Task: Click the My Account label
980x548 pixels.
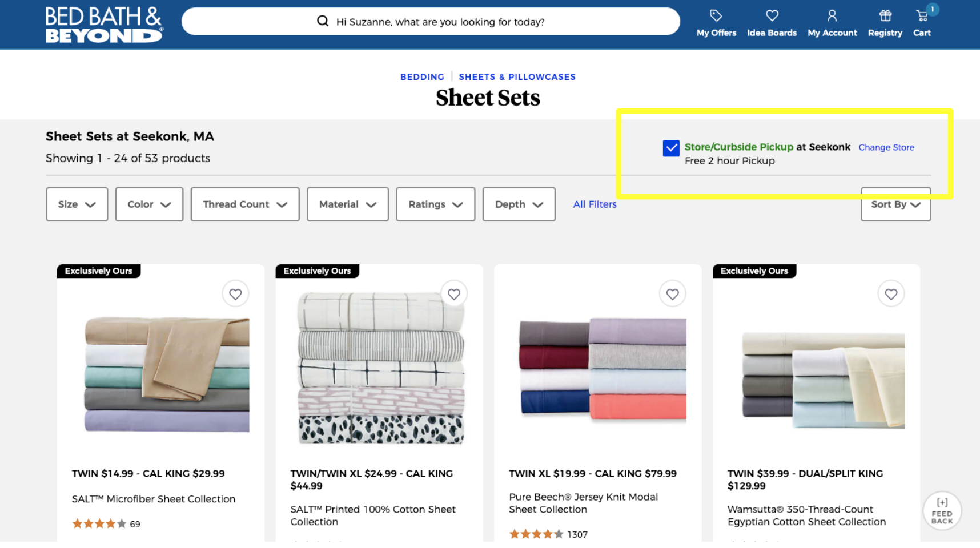Action: (x=832, y=33)
